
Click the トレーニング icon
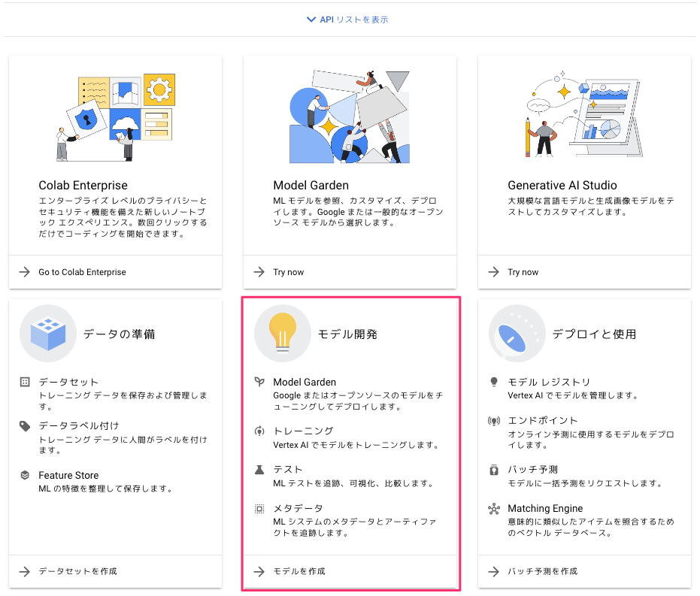click(x=259, y=431)
